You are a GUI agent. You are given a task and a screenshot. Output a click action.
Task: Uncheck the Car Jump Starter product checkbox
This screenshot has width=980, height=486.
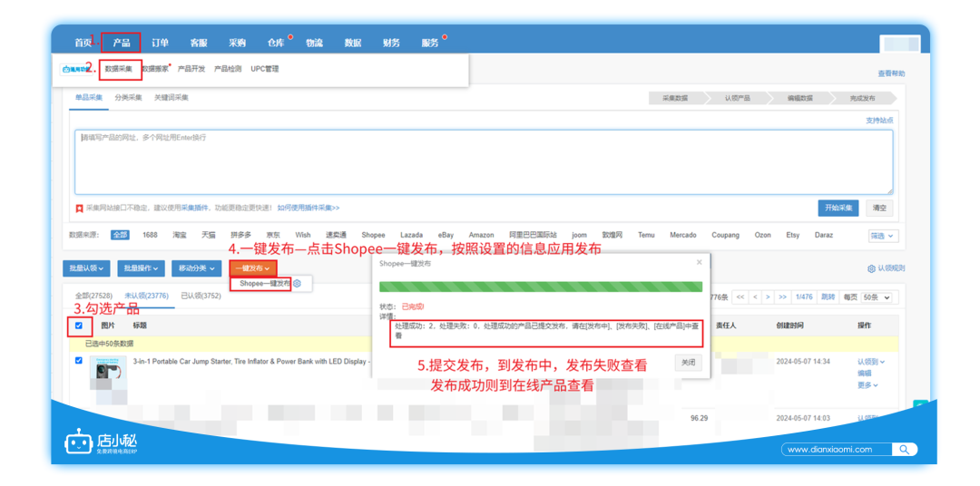(79, 361)
